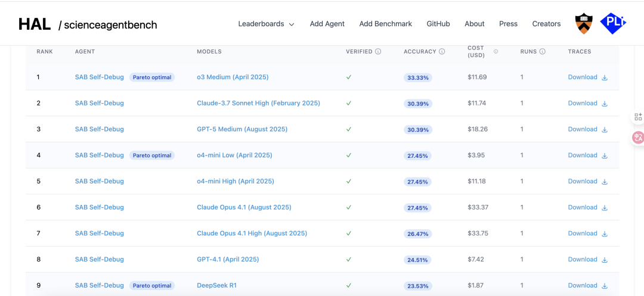Click Pareto optimal badge in o3 Medium row
This screenshot has height=296, width=644.
pos(153,77)
